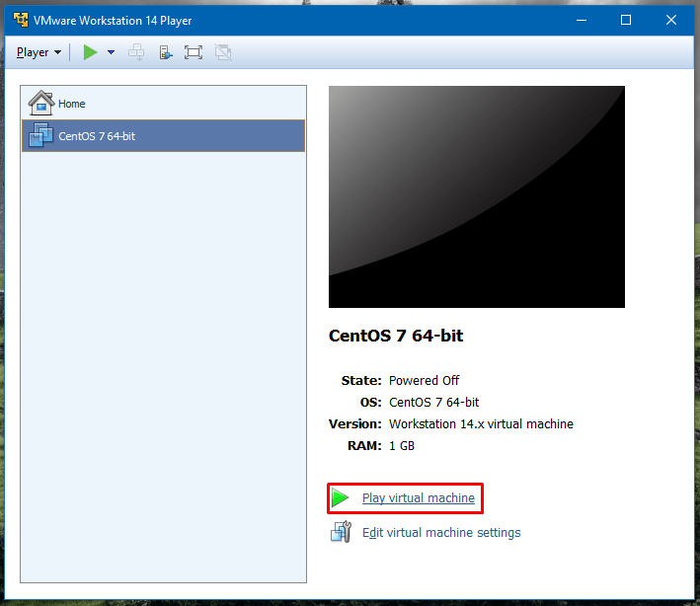This screenshot has height=606, width=700.
Task: Click the green power-on toolbar button
Action: [x=90, y=52]
